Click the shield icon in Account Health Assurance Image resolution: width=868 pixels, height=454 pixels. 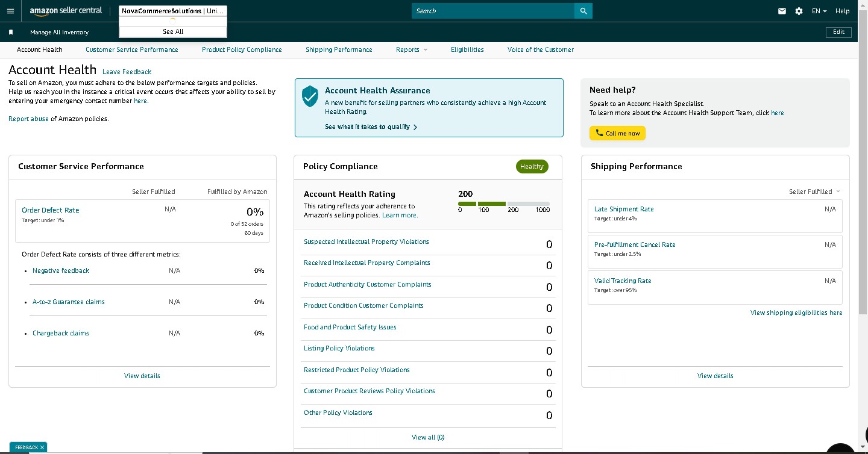tap(310, 96)
